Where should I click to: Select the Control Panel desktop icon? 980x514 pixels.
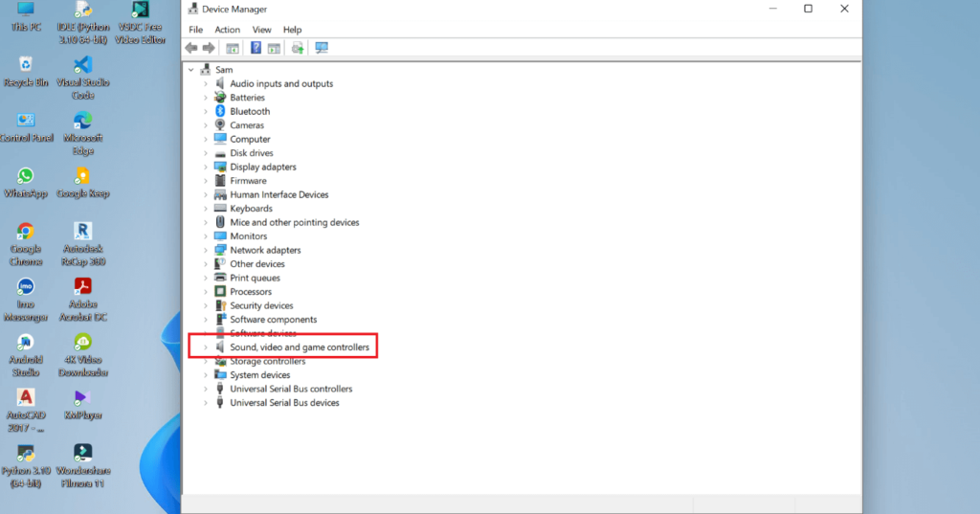(26, 127)
